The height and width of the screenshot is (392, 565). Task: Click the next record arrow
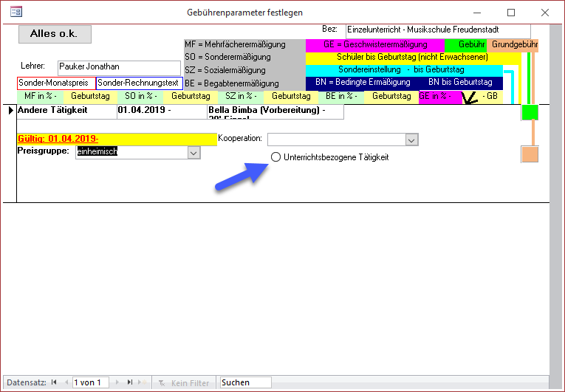click(117, 382)
